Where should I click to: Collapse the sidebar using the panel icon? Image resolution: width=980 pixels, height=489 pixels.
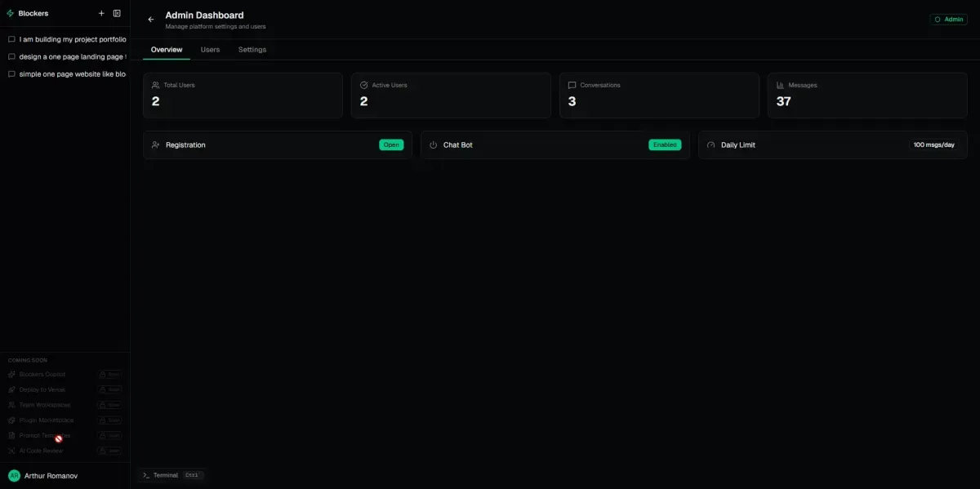[117, 13]
